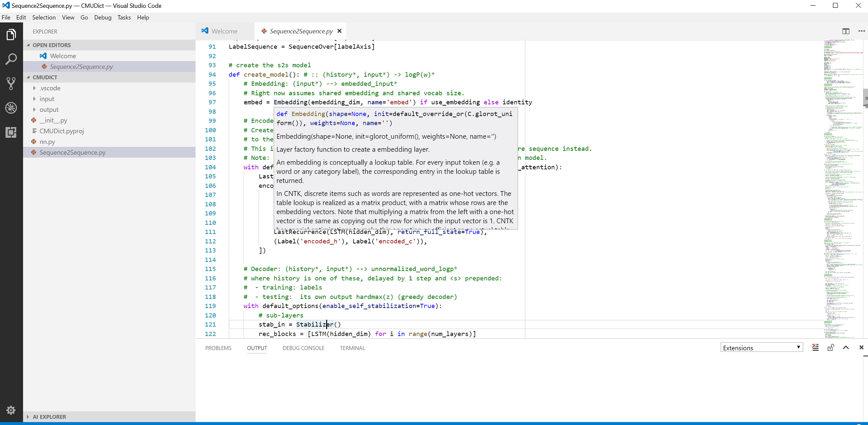
Task: Open the Split Editor icon
Action: coord(846,31)
